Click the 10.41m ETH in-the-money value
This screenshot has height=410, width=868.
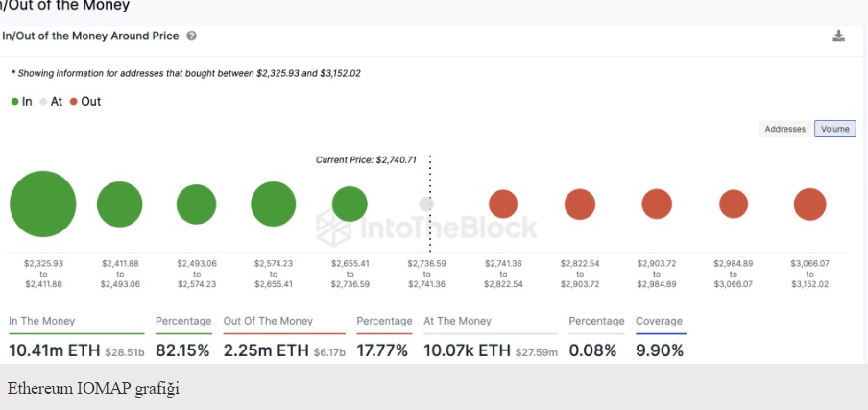click(x=54, y=350)
